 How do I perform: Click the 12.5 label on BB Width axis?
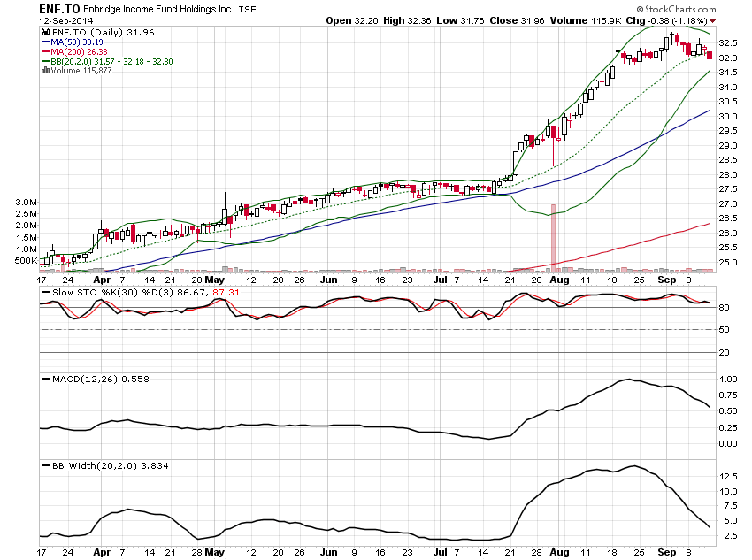(728, 477)
